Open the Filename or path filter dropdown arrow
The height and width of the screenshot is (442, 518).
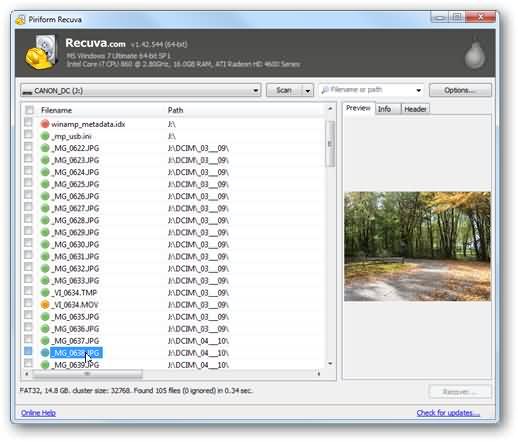click(418, 90)
